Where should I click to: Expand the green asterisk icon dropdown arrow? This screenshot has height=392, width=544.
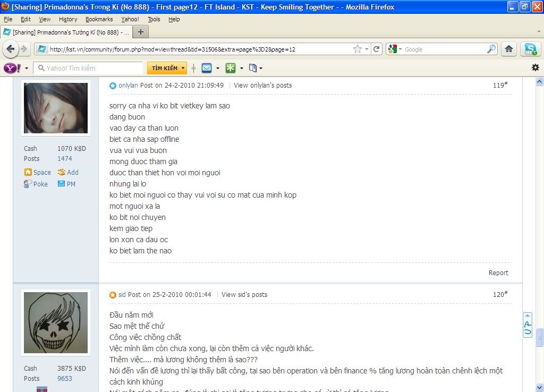coord(242,69)
